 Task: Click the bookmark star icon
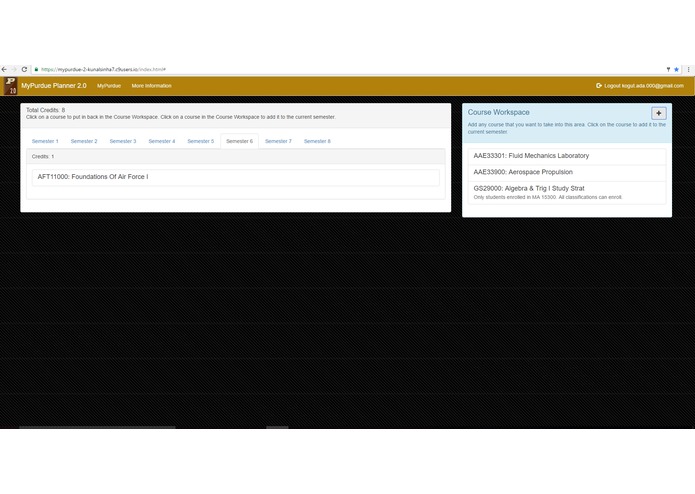pyautogui.click(x=676, y=70)
